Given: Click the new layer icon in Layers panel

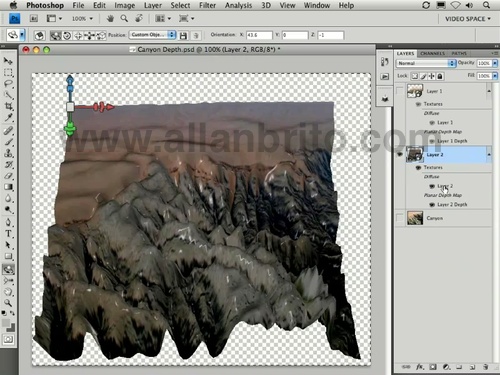Looking at the screenshot, I should 472,367.
